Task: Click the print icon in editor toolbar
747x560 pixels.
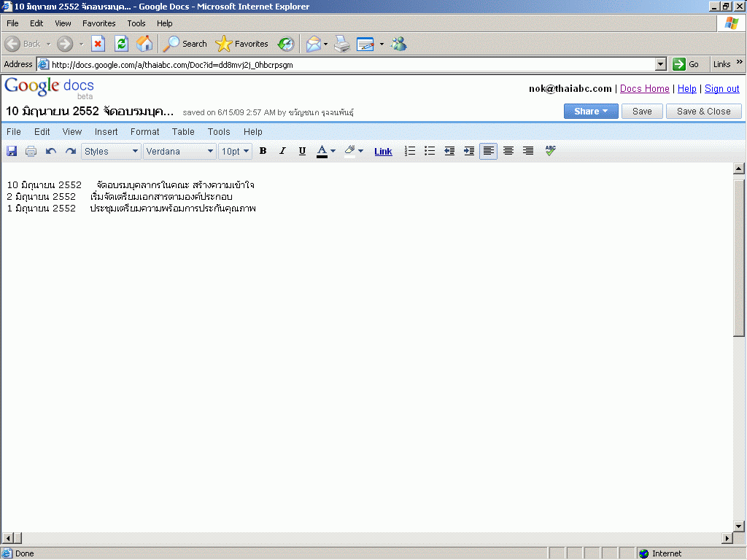Action: (31, 151)
